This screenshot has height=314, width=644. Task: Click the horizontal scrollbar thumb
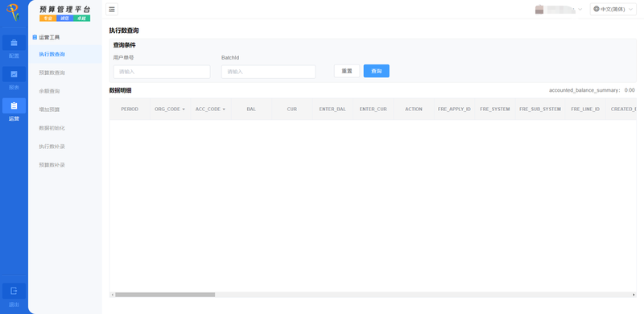165,295
